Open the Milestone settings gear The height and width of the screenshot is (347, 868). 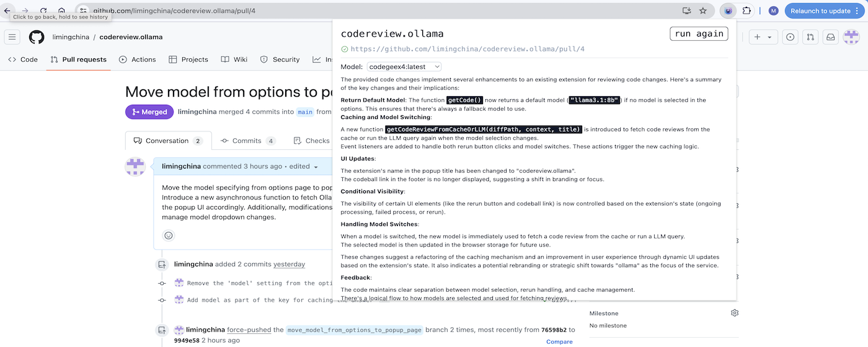(x=735, y=313)
